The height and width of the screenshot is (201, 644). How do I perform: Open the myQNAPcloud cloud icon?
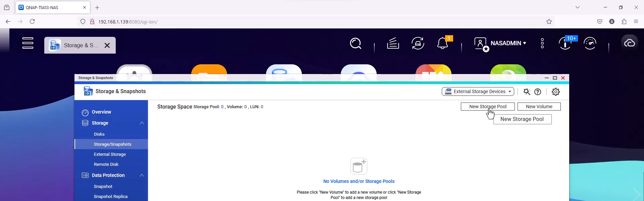630,43
